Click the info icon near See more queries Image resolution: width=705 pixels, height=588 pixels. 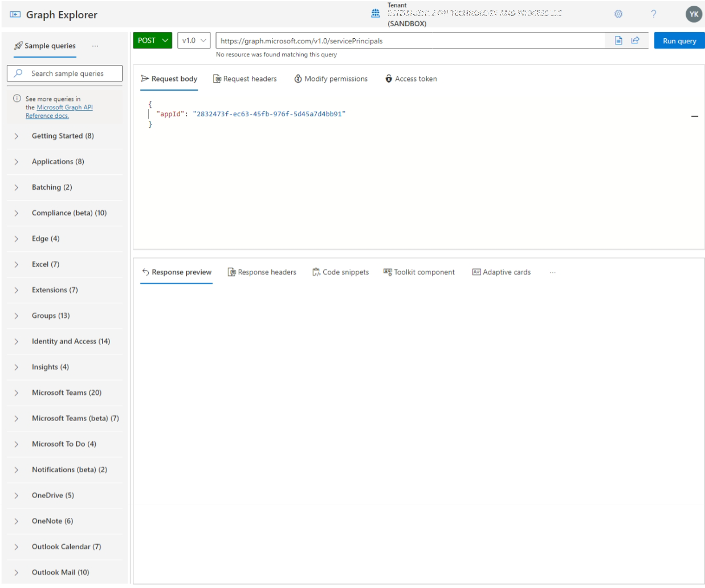tap(17, 99)
